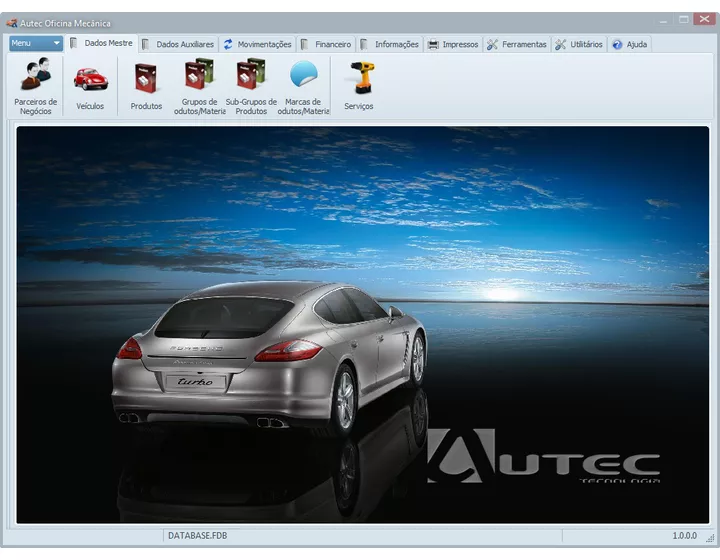Select the Impressos tab
Image resolution: width=720 pixels, height=560 pixels.
pos(453,45)
